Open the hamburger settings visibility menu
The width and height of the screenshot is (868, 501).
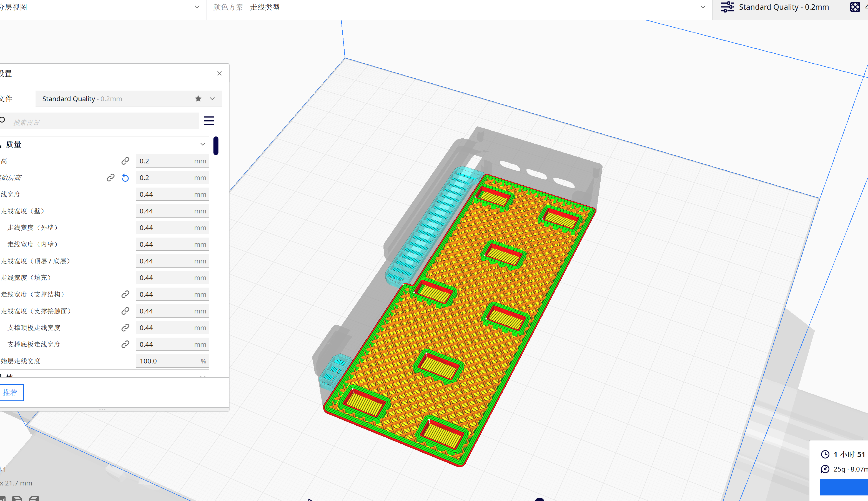(209, 121)
